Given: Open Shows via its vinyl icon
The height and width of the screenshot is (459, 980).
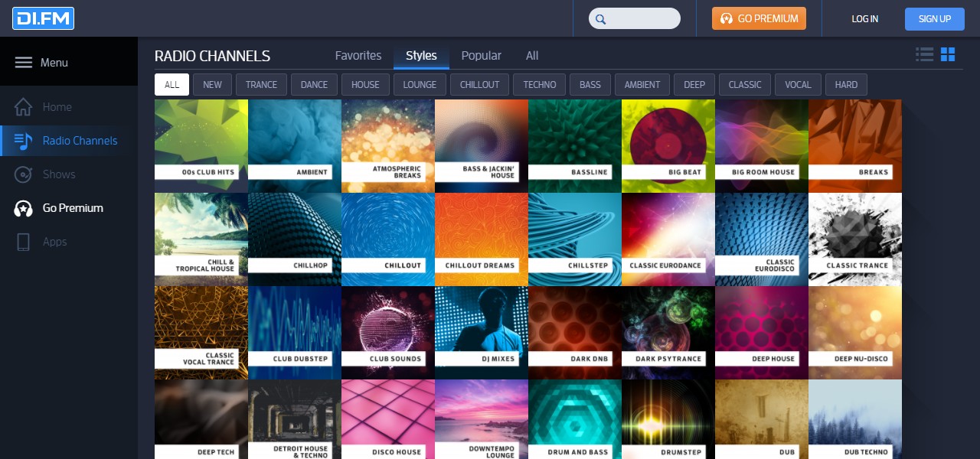Looking at the screenshot, I should [24, 174].
